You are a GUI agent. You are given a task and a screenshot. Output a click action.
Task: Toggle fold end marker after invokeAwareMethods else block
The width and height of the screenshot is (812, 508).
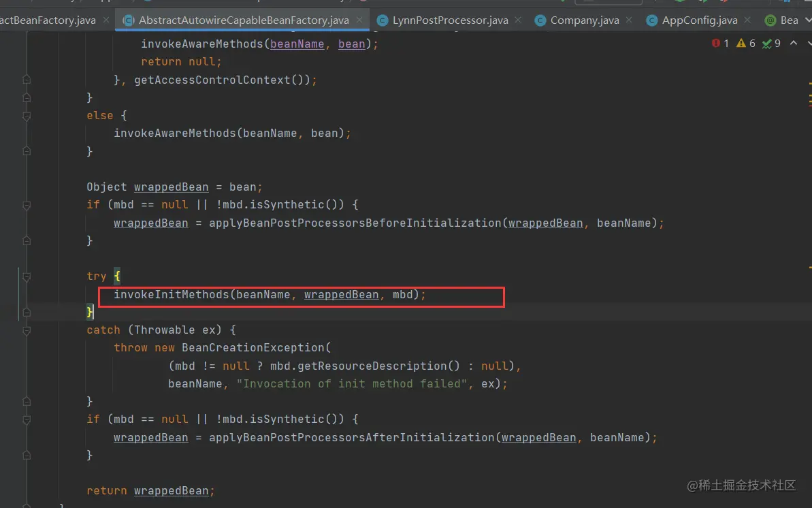point(27,151)
